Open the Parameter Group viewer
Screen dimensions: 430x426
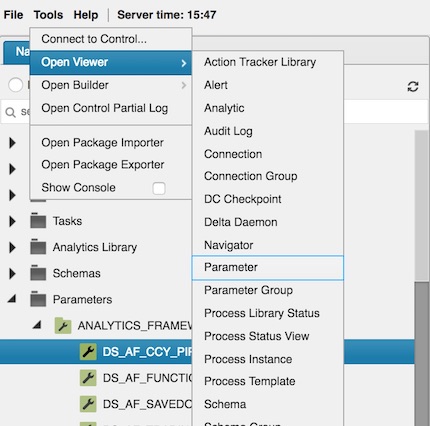pyautogui.click(x=268, y=290)
